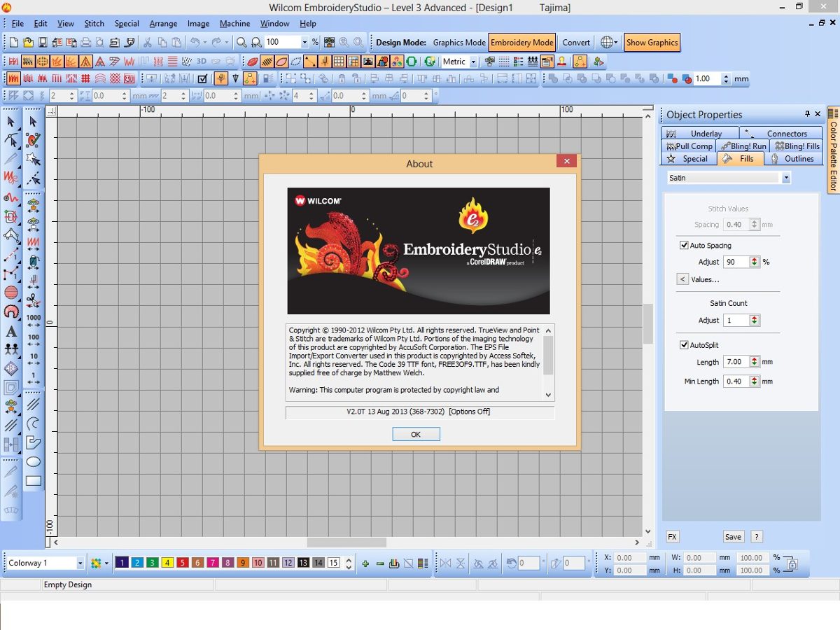Collapse values with the < button
Viewport: 840px width, 630px height.
click(x=682, y=279)
